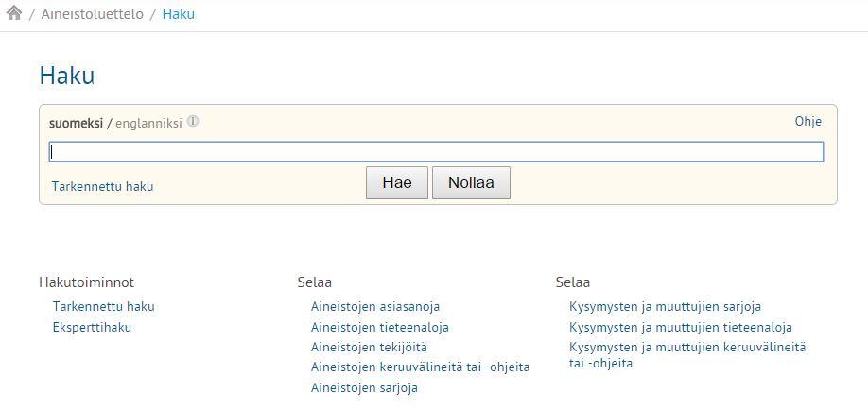This screenshot has width=868, height=410.
Task: Switch search language to suomeksi
Action: 76,123
